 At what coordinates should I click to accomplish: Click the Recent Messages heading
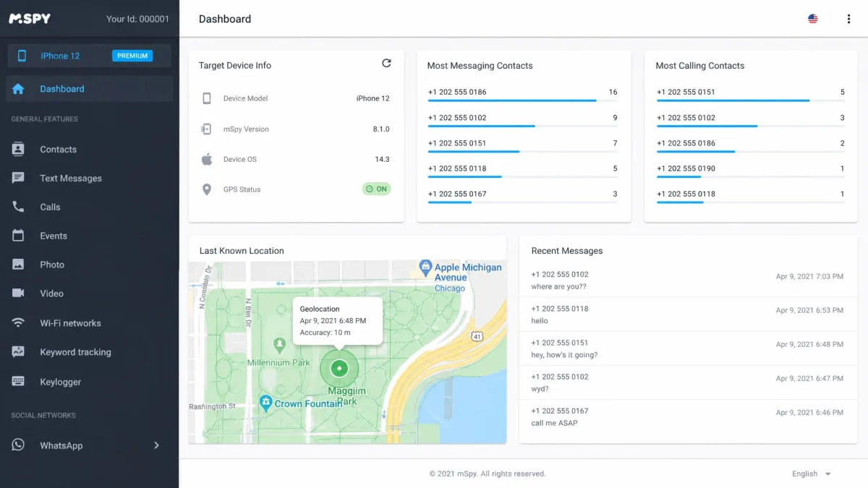(567, 251)
